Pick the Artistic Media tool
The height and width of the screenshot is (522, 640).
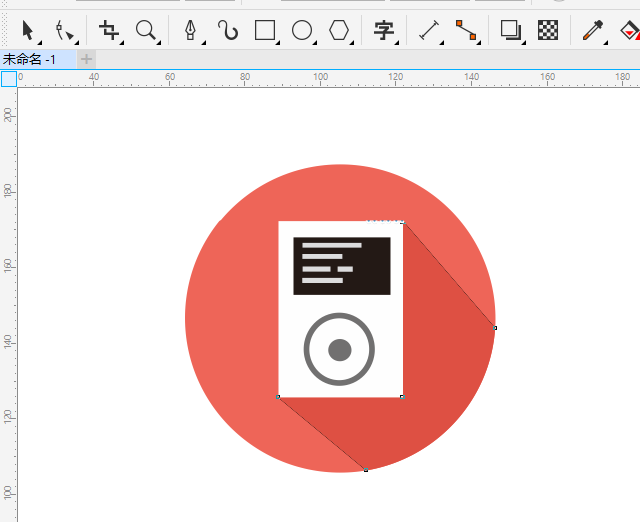[229, 31]
